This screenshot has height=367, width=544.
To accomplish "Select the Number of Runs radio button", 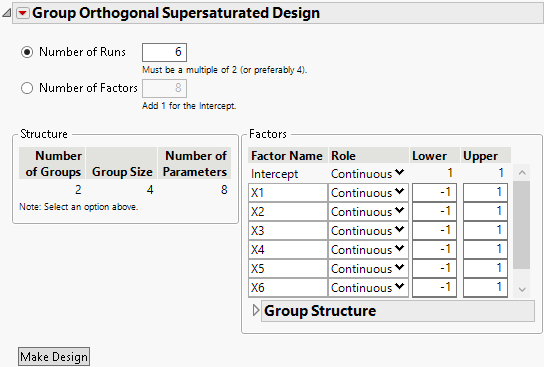I will point(27,52).
